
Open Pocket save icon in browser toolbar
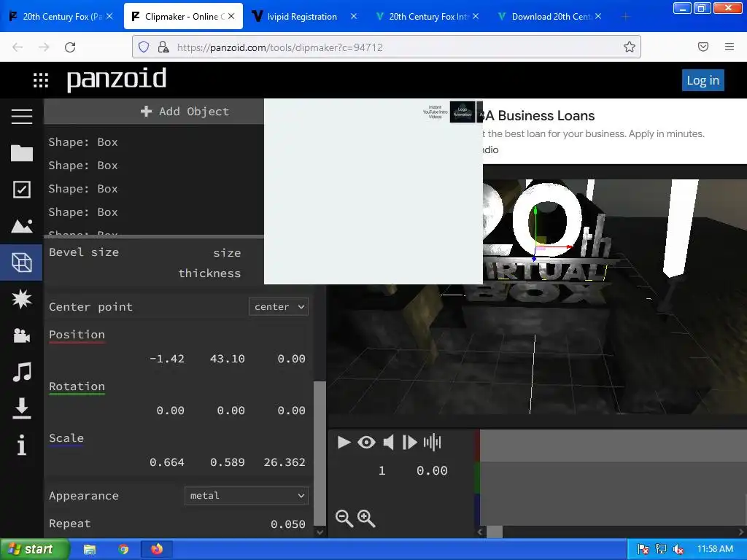[x=703, y=47]
